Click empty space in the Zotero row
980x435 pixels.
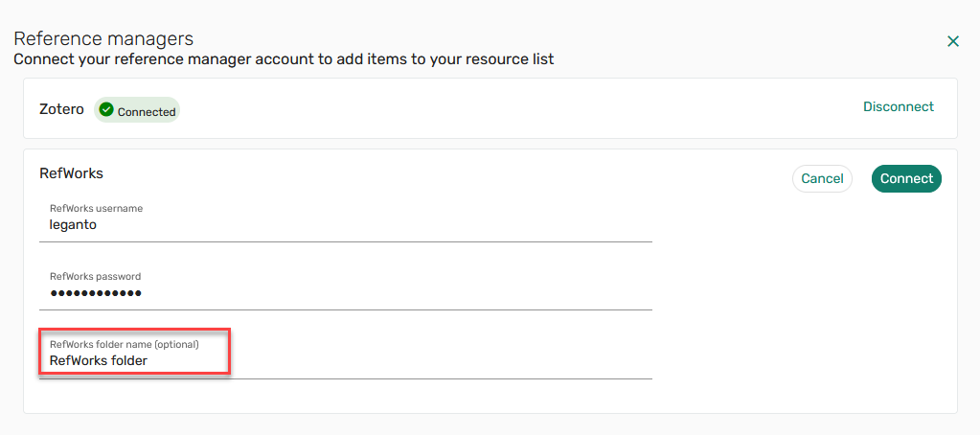click(x=517, y=108)
